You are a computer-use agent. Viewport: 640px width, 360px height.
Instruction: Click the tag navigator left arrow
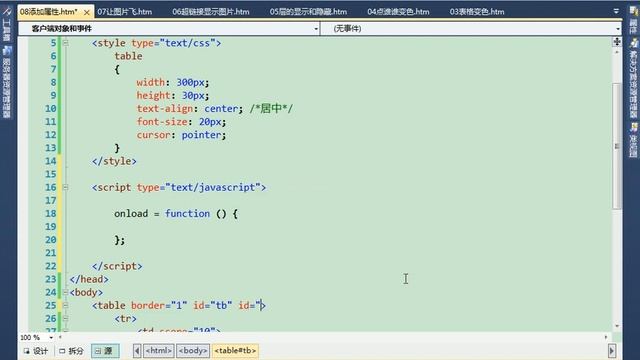pyautogui.click(x=137, y=351)
